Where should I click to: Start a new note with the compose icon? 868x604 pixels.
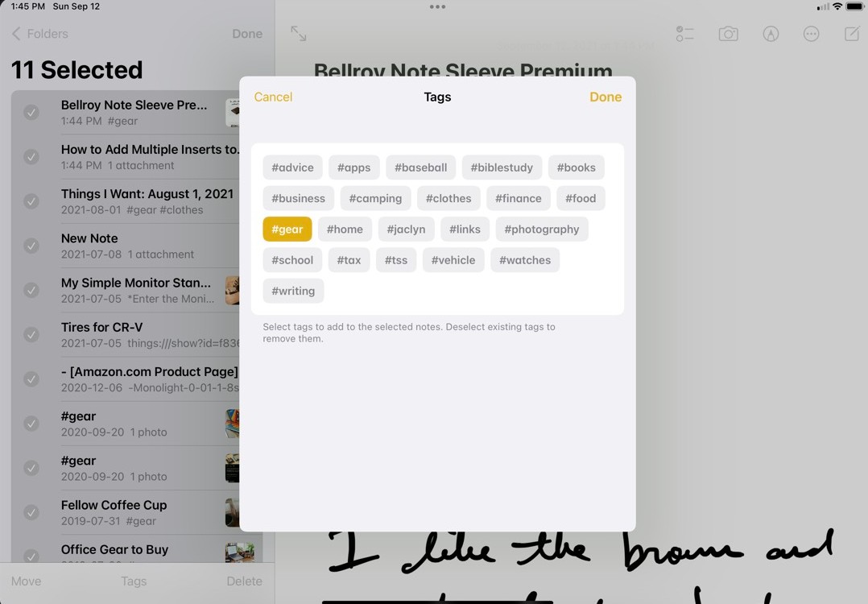[854, 33]
